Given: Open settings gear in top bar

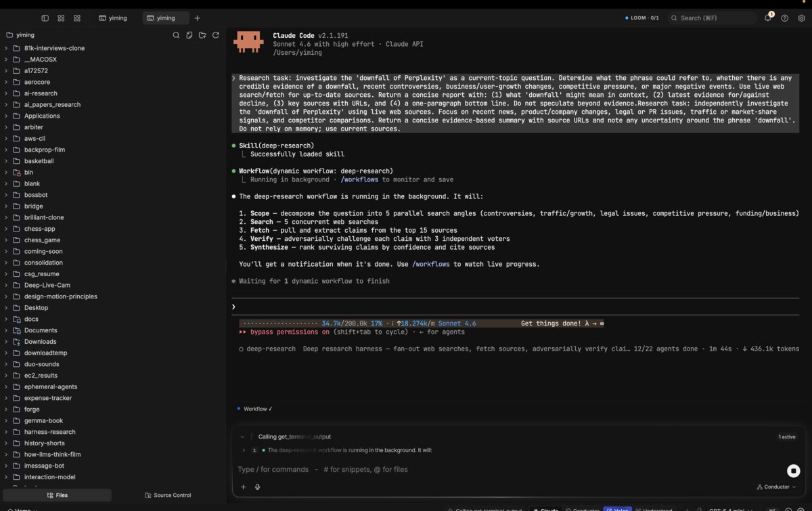Looking at the screenshot, I should (x=802, y=18).
